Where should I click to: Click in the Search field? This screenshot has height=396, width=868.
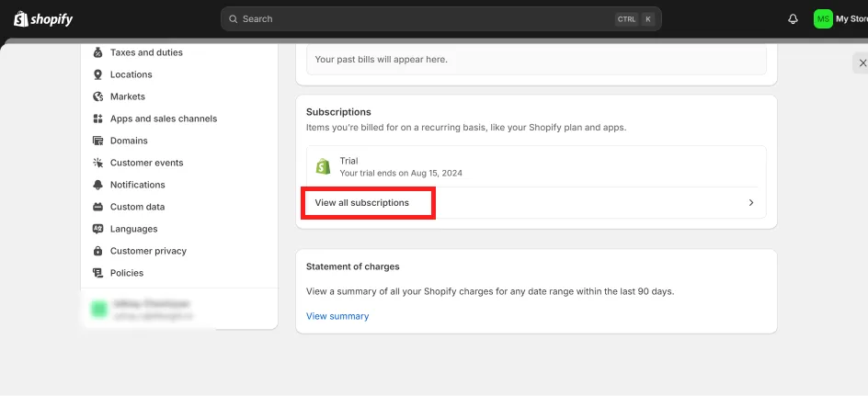pos(440,18)
